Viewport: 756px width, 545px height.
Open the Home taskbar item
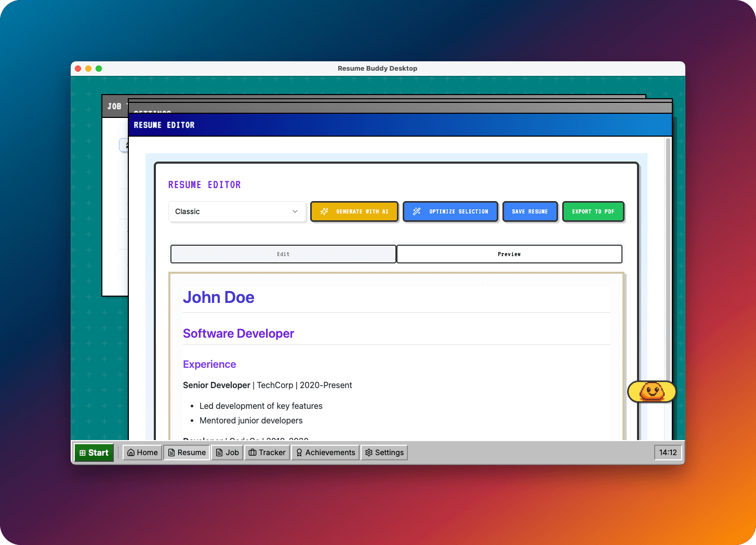[x=142, y=453]
